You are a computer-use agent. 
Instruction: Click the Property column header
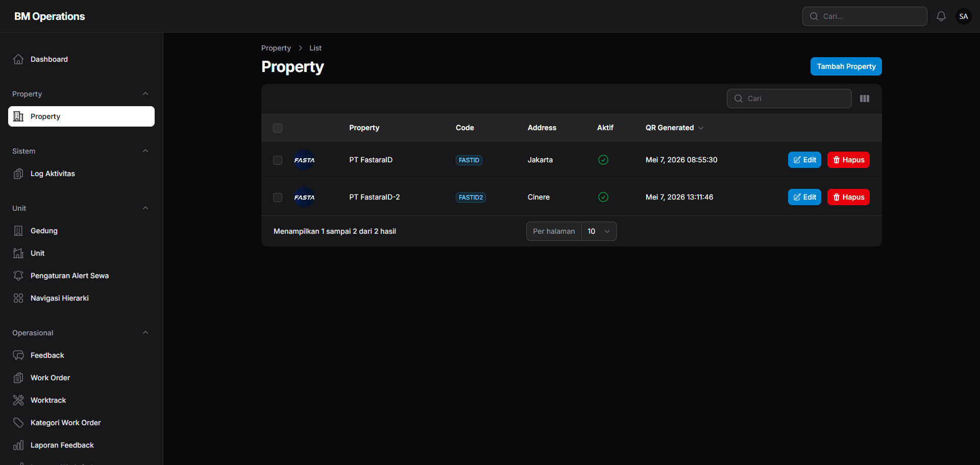click(x=364, y=128)
